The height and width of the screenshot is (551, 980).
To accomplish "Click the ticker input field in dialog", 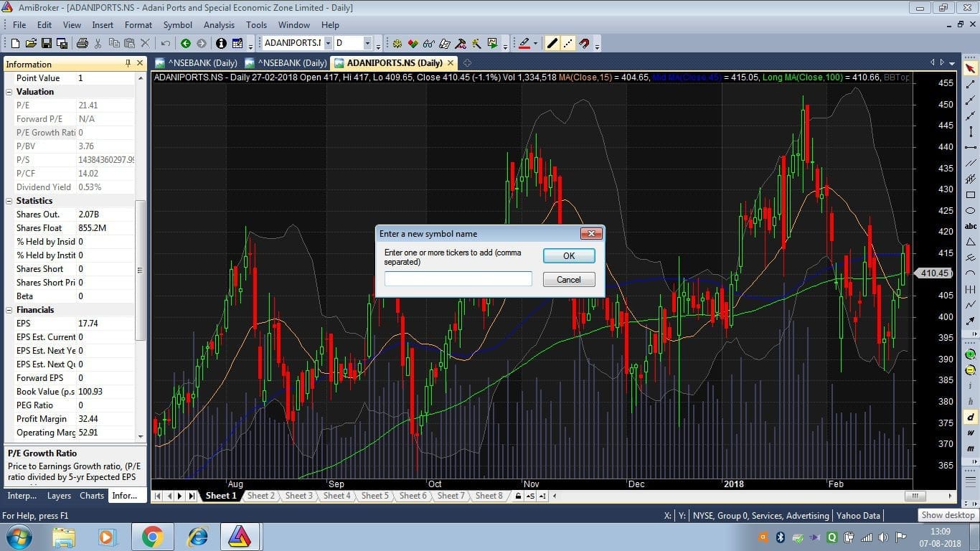I will tap(458, 279).
